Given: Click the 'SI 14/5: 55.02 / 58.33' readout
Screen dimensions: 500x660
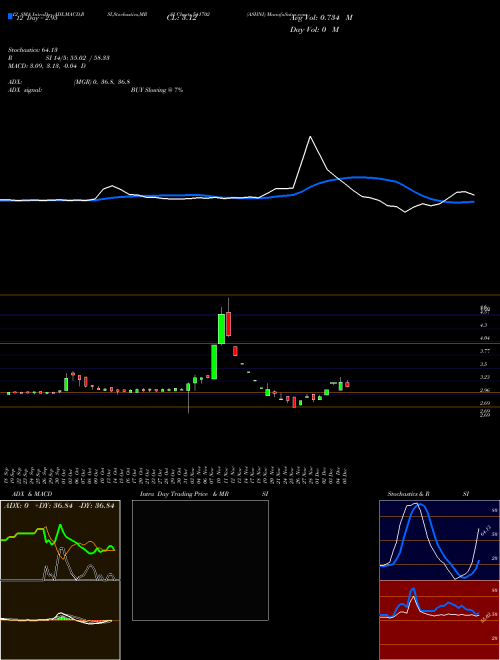Looking at the screenshot, I should (x=78, y=58).
